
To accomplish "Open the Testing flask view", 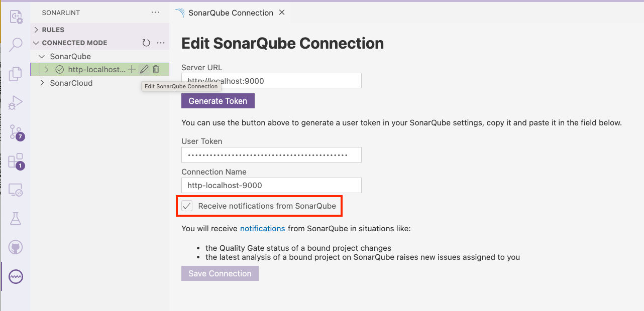I will [x=16, y=218].
